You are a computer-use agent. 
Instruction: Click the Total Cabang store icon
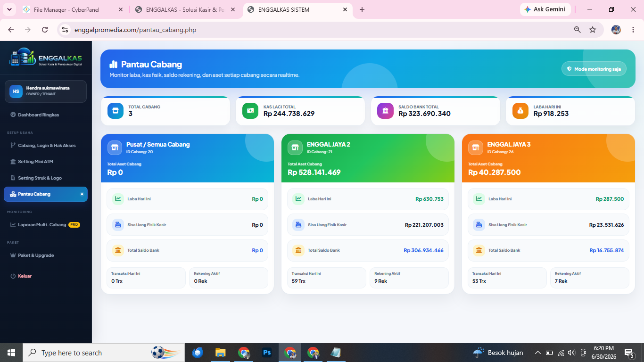tap(116, 111)
